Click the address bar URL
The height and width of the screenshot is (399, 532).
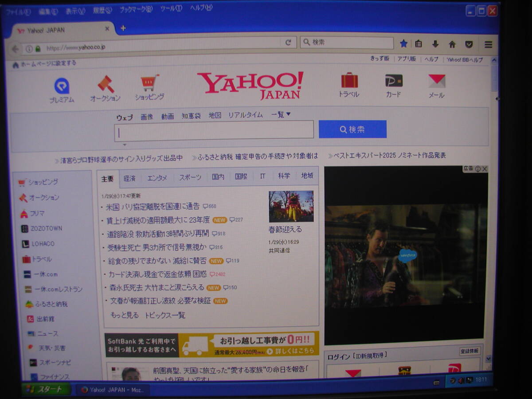pos(76,47)
